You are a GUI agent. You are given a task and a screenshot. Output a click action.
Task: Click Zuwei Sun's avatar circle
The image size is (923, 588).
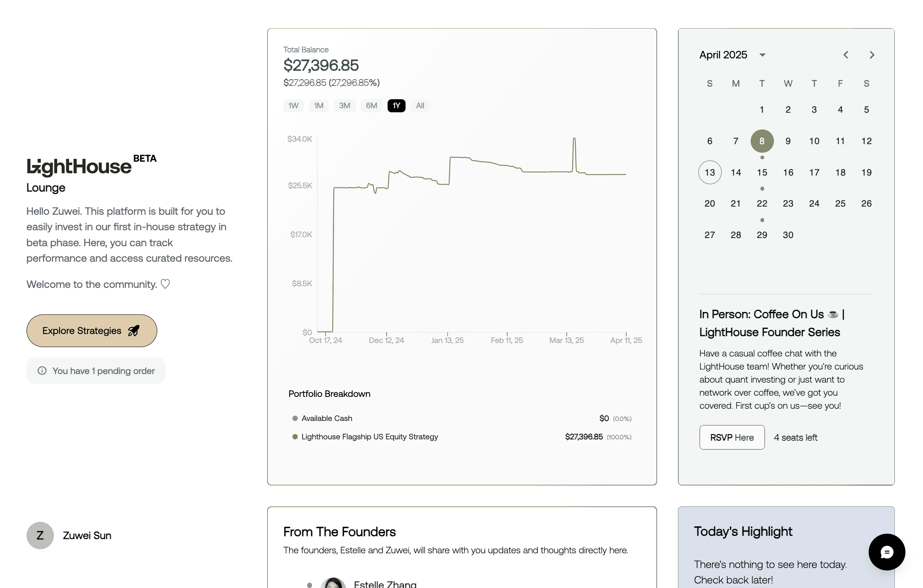[x=40, y=535]
